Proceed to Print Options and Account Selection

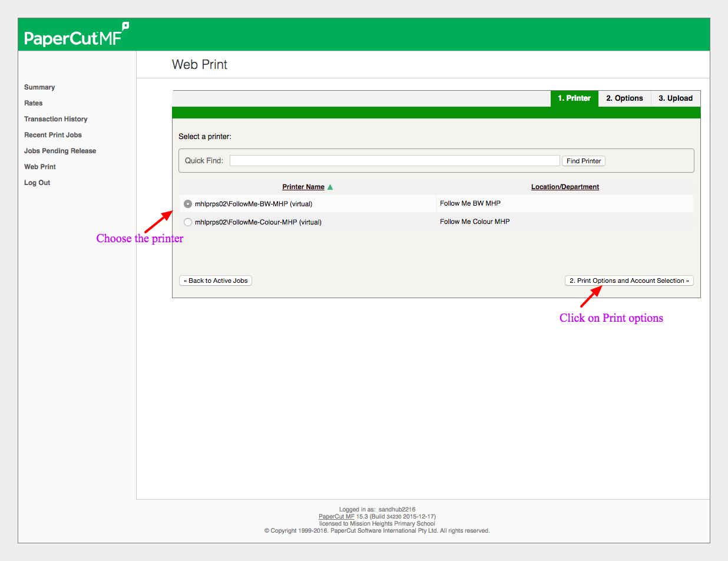pyautogui.click(x=629, y=280)
